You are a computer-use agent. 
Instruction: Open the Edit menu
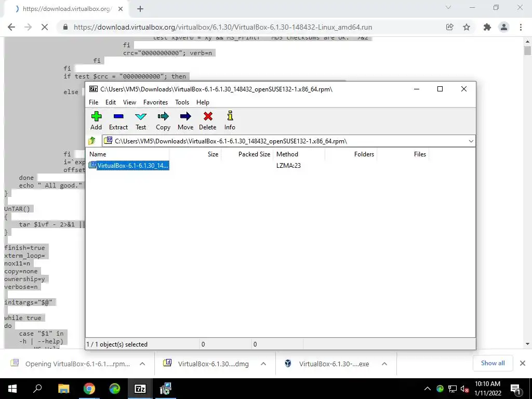coord(111,102)
